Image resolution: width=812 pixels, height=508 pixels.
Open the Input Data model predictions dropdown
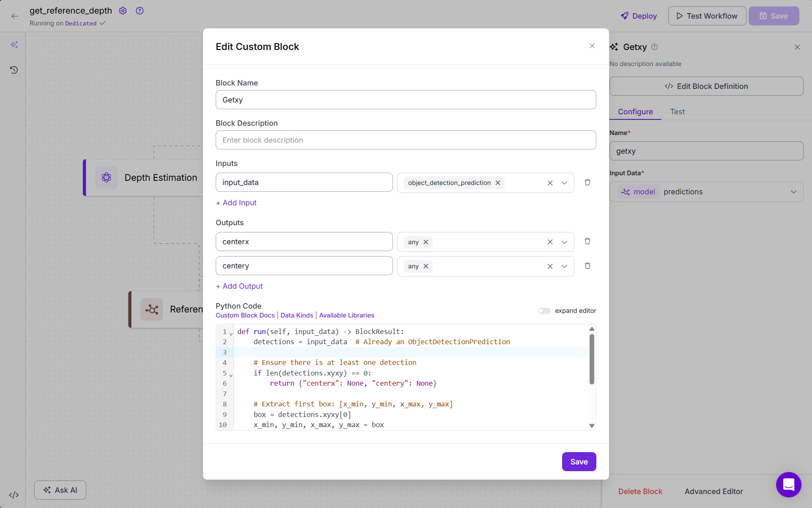[x=793, y=192]
